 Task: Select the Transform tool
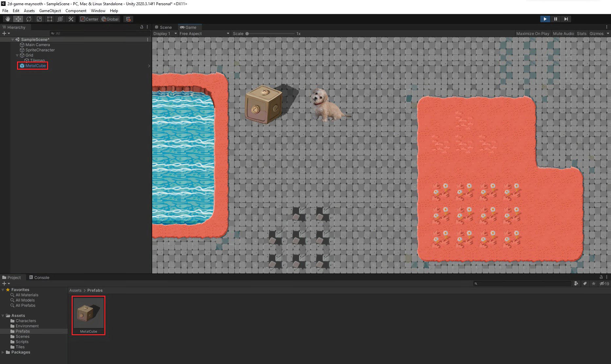click(60, 19)
